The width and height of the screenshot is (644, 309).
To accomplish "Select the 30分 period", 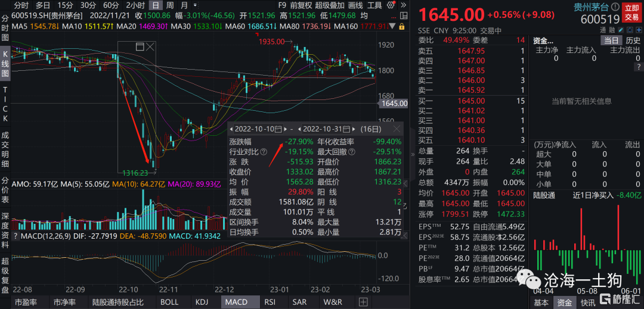I will [88, 6].
